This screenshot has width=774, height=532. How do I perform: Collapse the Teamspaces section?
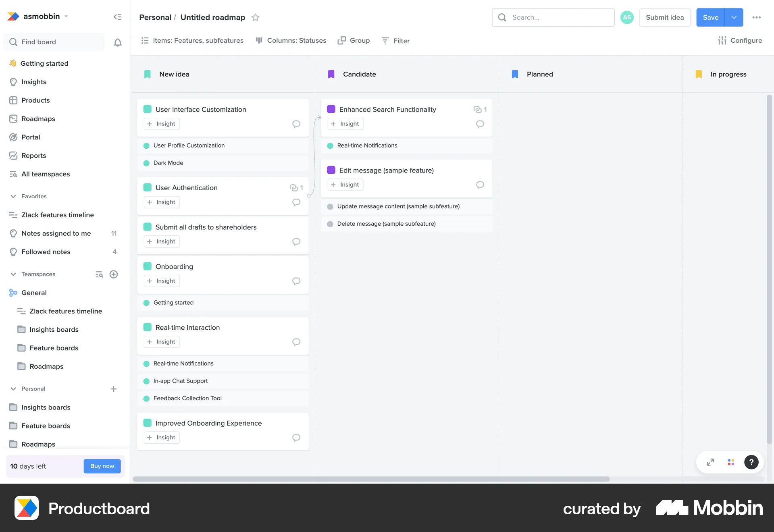pyautogui.click(x=13, y=274)
